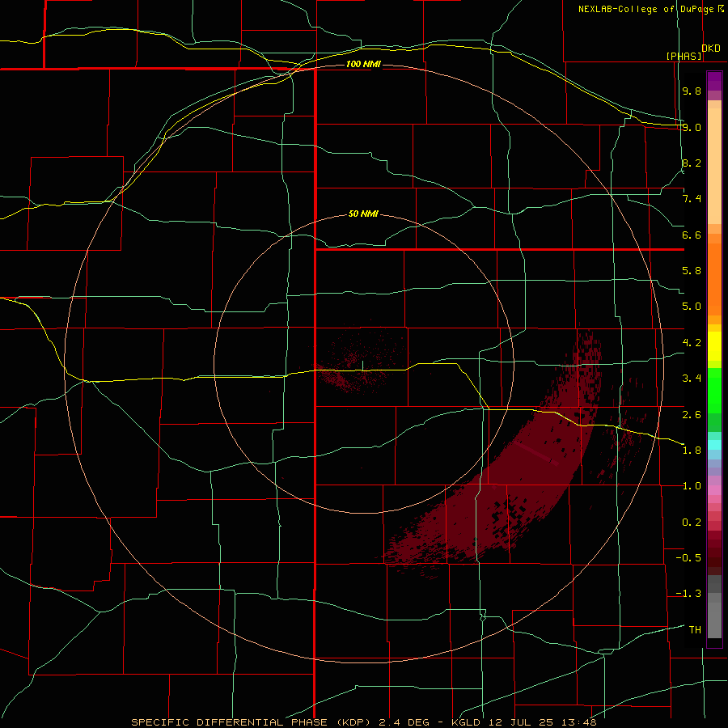Click the 4.2 value on the scale
728x728 pixels.
(692, 343)
